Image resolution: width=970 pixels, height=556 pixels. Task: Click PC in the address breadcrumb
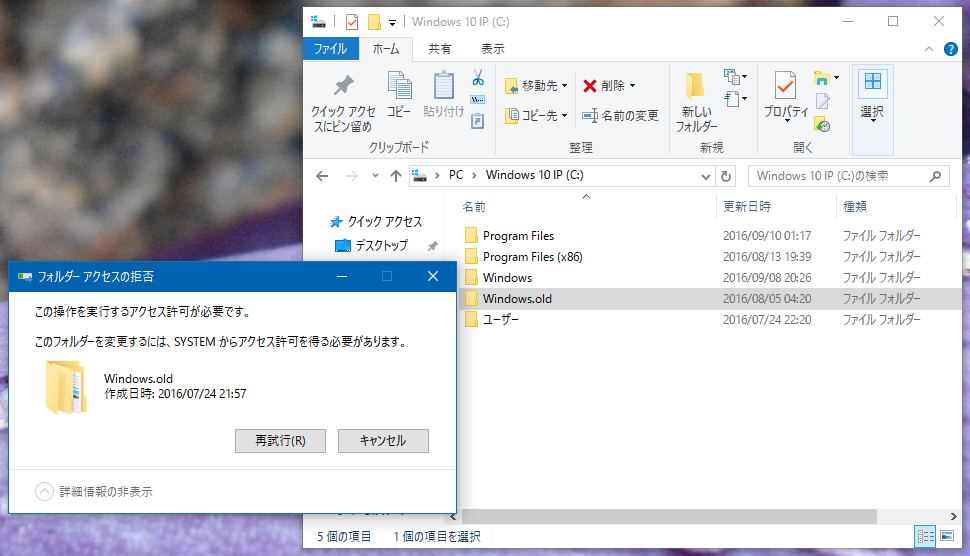pyautogui.click(x=456, y=175)
